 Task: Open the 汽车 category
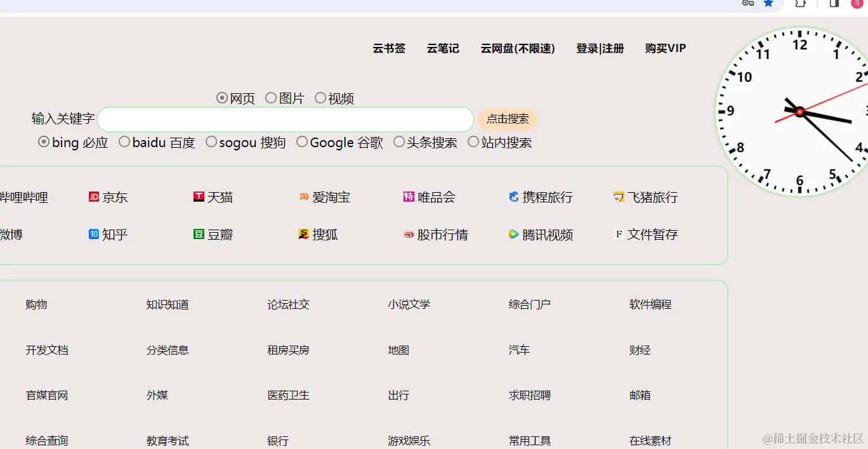coord(519,350)
